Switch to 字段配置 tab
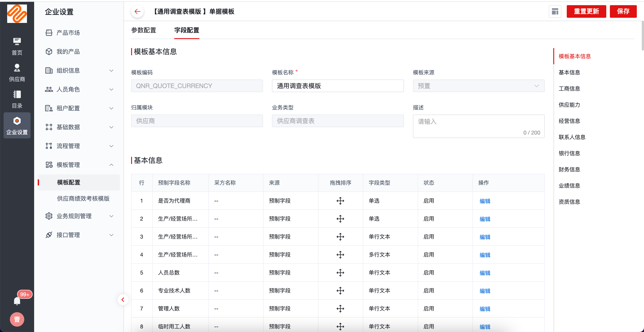This screenshot has width=644, height=332. (187, 30)
